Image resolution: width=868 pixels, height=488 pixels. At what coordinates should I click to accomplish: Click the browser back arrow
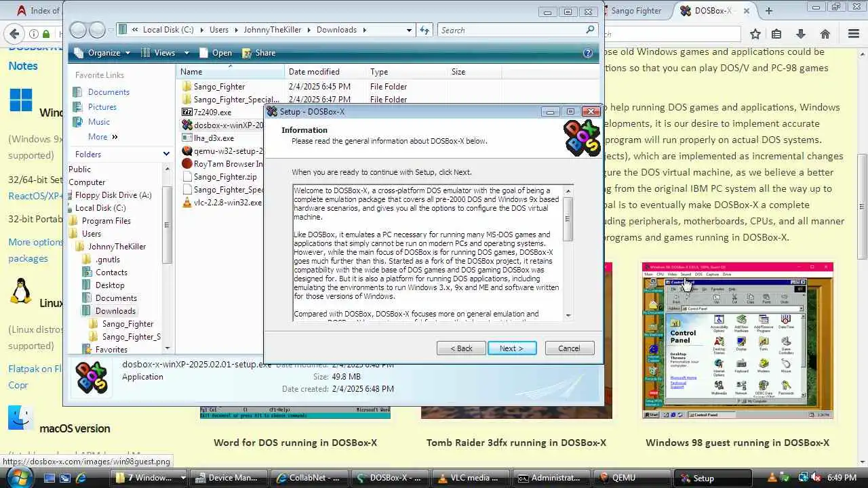pyautogui.click(x=13, y=34)
